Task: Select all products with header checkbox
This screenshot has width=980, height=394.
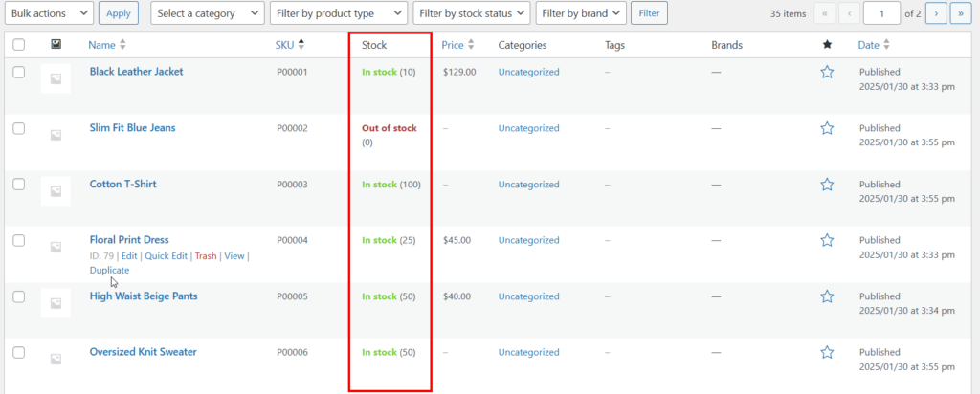Action: pos(19,45)
